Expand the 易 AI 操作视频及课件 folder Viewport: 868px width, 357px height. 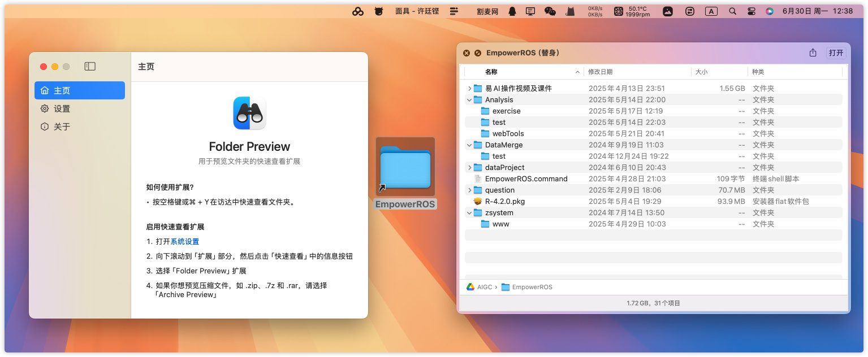coord(469,89)
